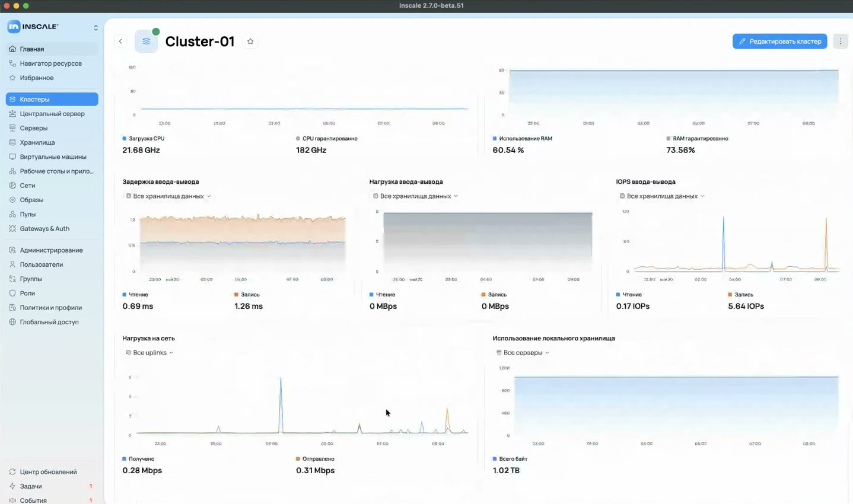Open storage dropdown under Нагрузка ввода-вывода

[x=415, y=196]
